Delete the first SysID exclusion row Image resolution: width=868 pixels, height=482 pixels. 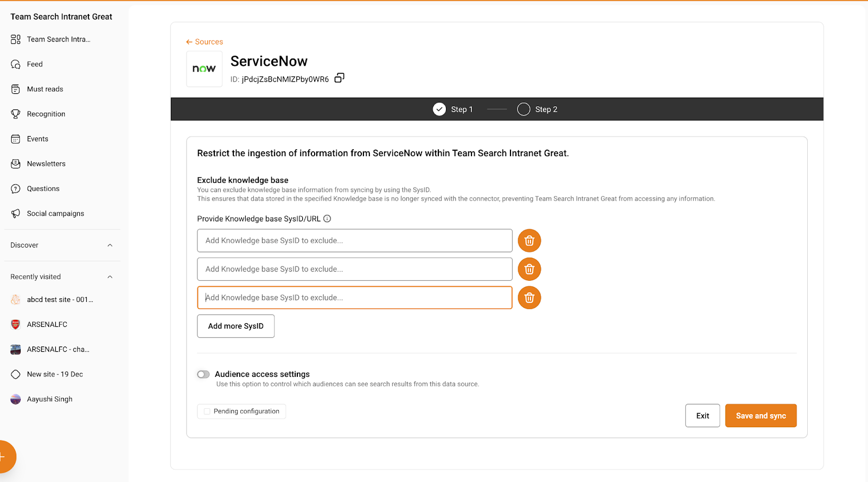[529, 241]
